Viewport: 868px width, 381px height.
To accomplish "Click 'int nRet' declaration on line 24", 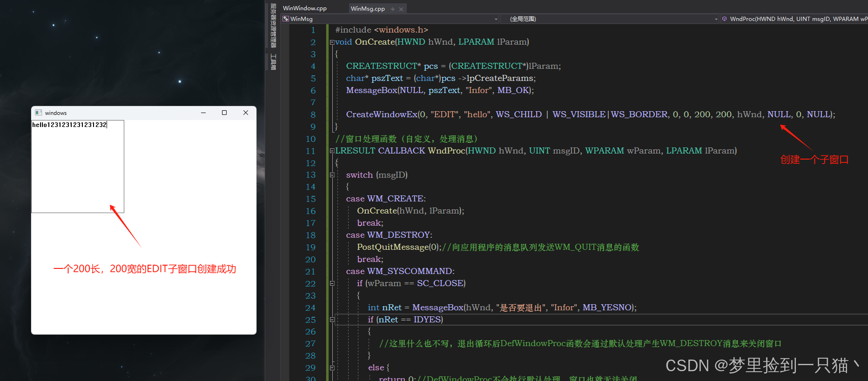I will click(x=384, y=307).
